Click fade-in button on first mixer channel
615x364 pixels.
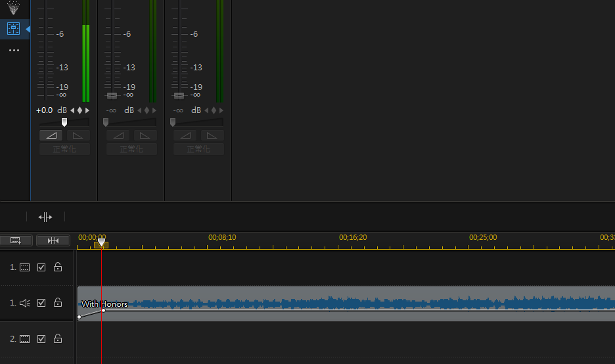tap(51, 136)
